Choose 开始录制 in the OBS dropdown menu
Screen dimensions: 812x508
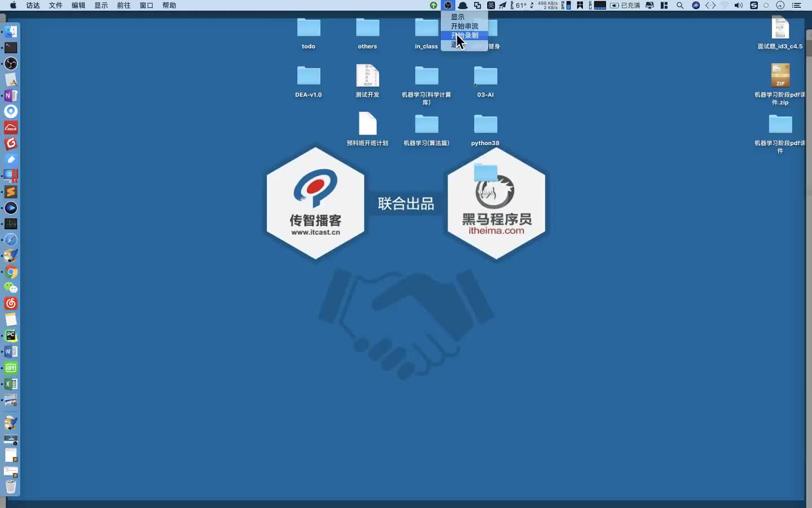(464, 35)
